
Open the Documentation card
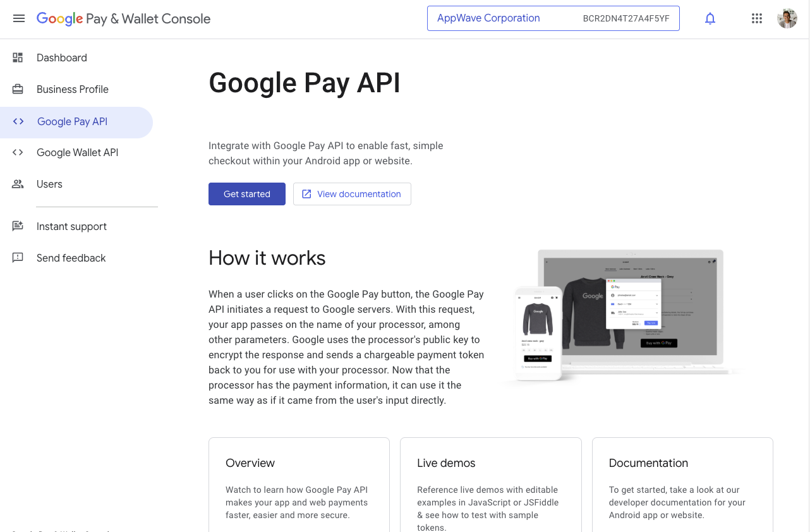(682, 485)
